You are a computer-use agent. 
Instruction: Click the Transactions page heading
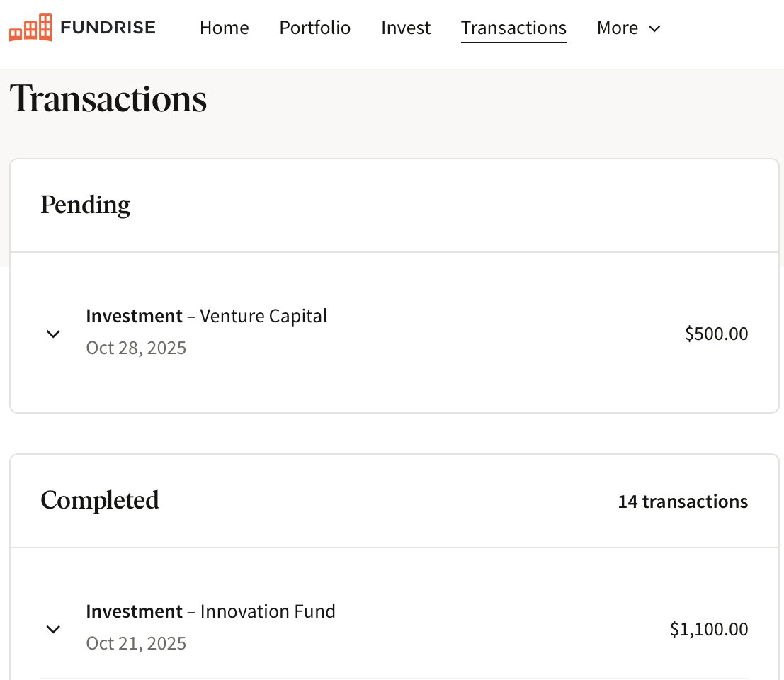pyautogui.click(x=108, y=99)
